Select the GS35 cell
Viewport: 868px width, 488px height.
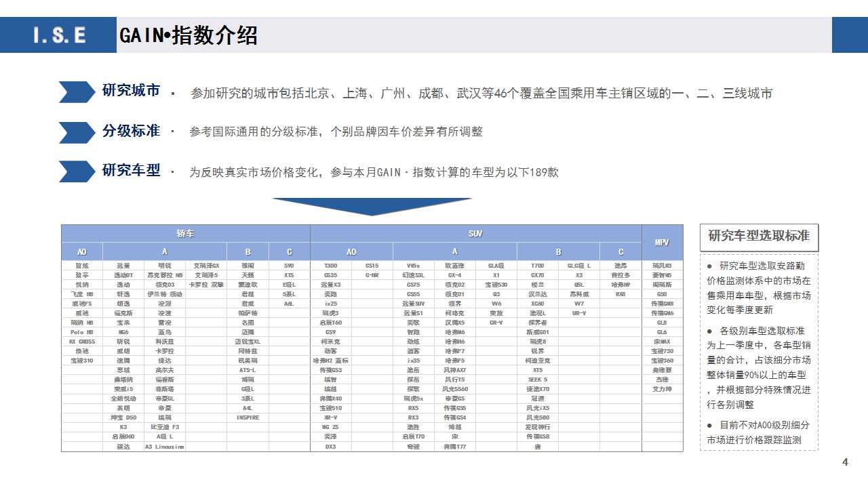pyautogui.click(x=331, y=275)
